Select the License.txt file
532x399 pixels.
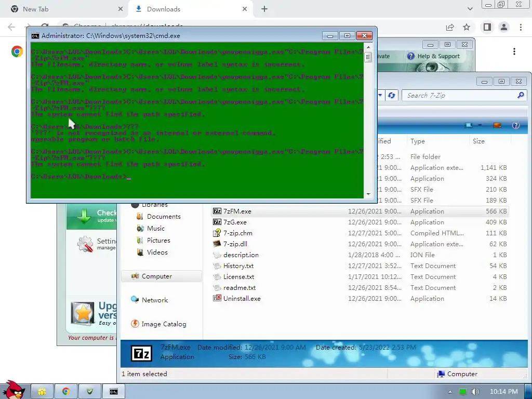coord(238,276)
